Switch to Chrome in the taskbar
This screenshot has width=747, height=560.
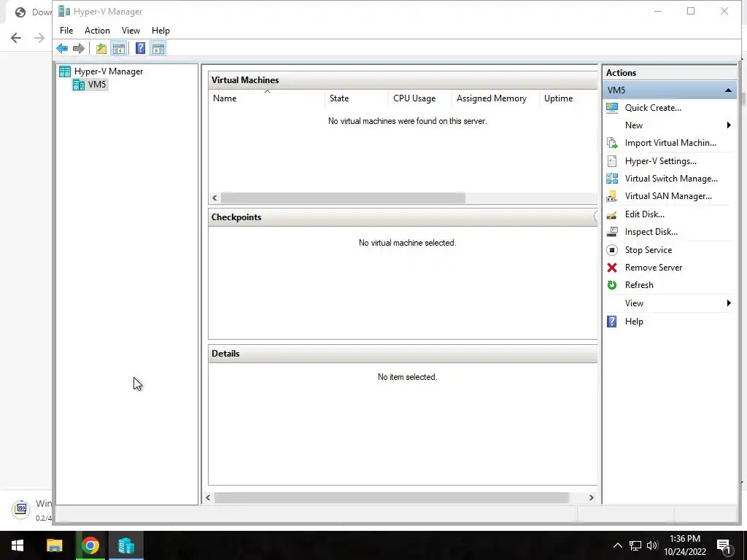click(90, 545)
